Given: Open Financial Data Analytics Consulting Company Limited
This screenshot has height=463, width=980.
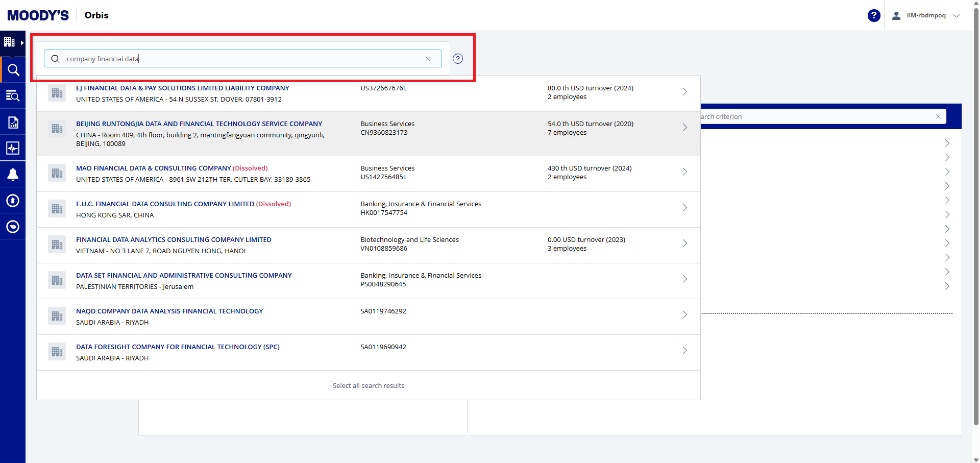Looking at the screenshot, I should point(174,240).
